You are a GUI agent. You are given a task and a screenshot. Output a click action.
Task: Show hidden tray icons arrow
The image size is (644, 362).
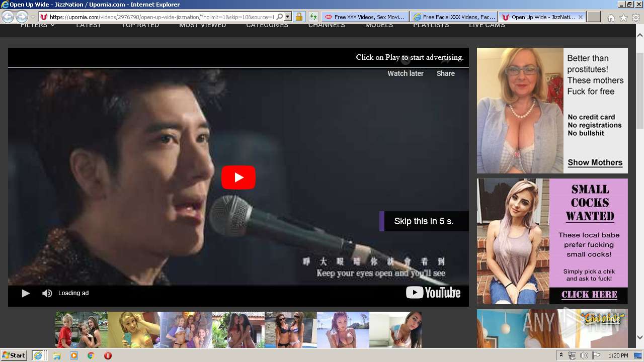(561, 355)
